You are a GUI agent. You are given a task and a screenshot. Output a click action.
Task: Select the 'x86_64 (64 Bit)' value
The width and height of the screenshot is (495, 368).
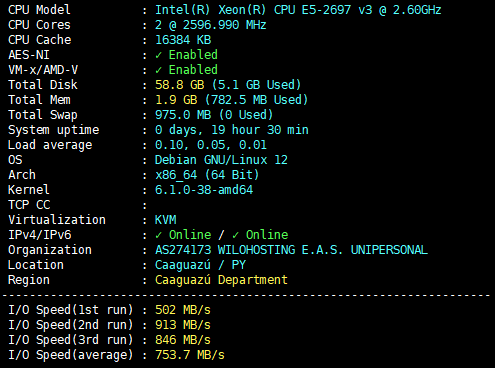pyautogui.click(x=207, y=175)
